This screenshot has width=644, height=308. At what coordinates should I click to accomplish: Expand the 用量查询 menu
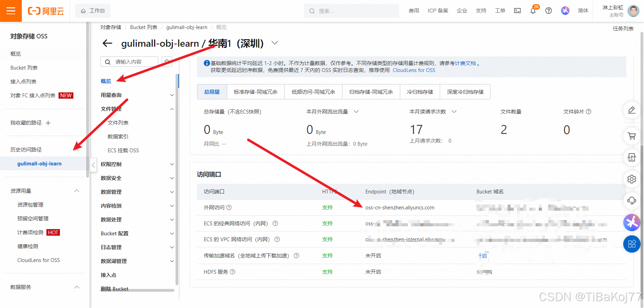[172, 95]
